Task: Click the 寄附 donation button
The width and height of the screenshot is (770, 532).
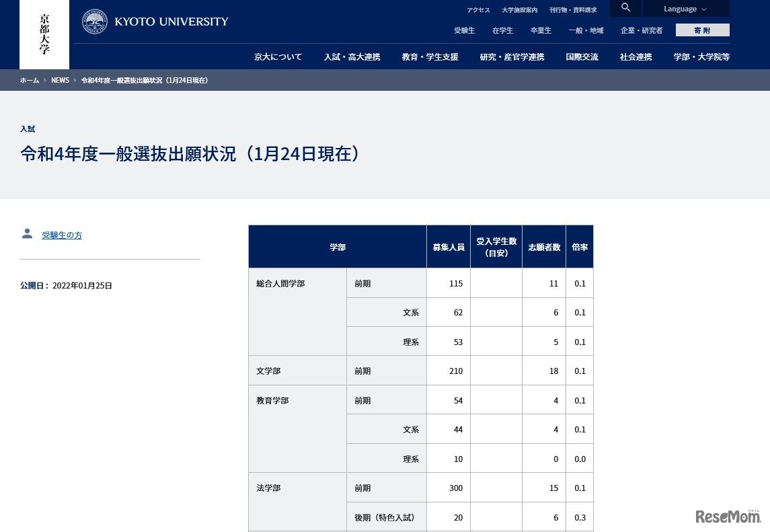Action: (x=702, y=30)
